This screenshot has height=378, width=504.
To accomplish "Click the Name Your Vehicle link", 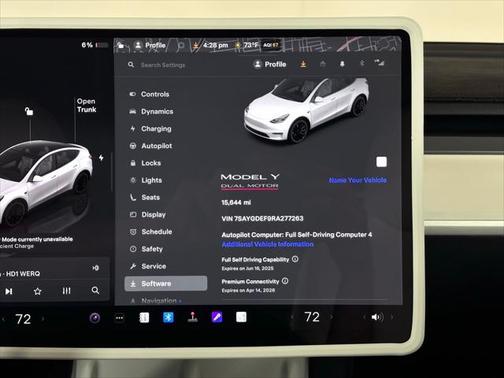I will click(x=358, y=180).
